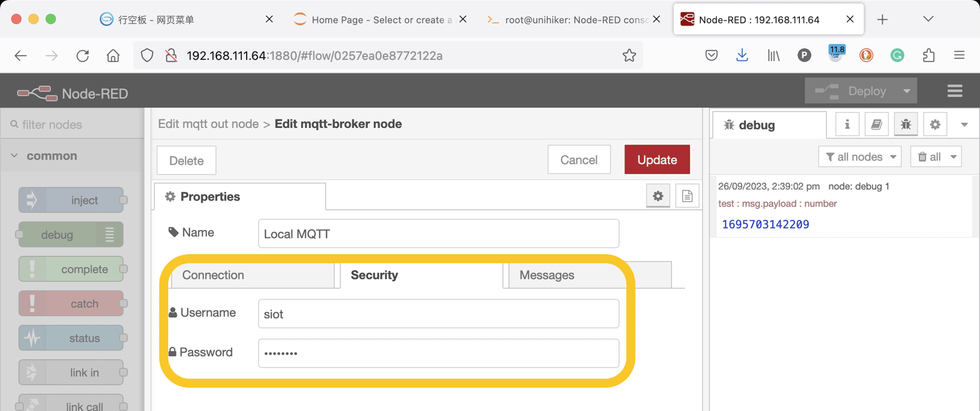Click the extension showing 11.8 badge
Viewport: 980px width, 411px height.
836,53
